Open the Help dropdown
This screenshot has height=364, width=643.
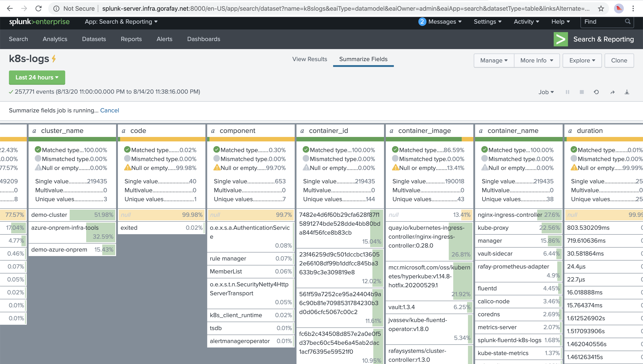pos(560,22)
